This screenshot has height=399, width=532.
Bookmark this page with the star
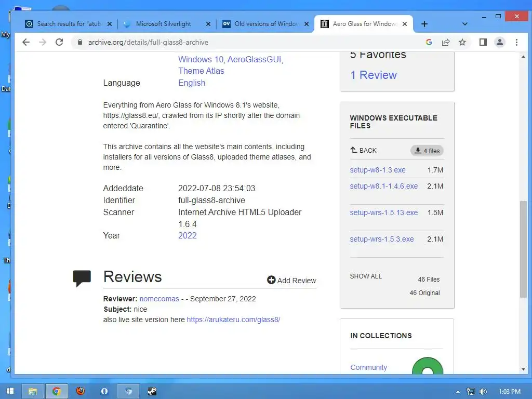[462, 42]
